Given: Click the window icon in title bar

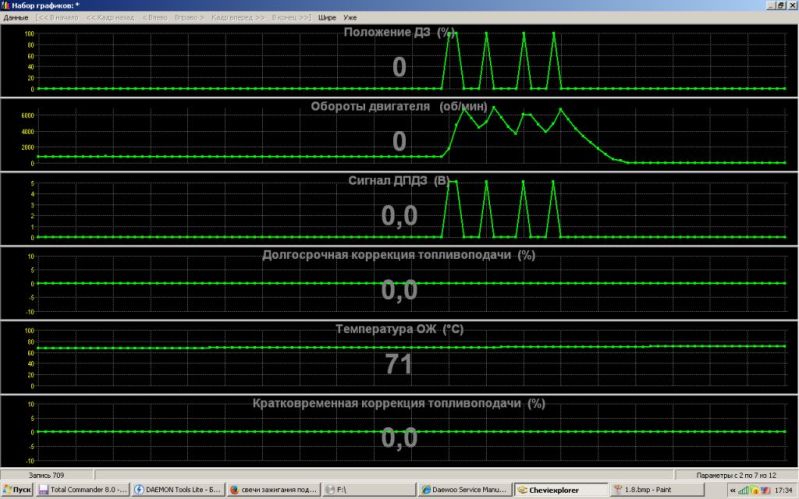Looking at the screenshot, I should [6, 6].
